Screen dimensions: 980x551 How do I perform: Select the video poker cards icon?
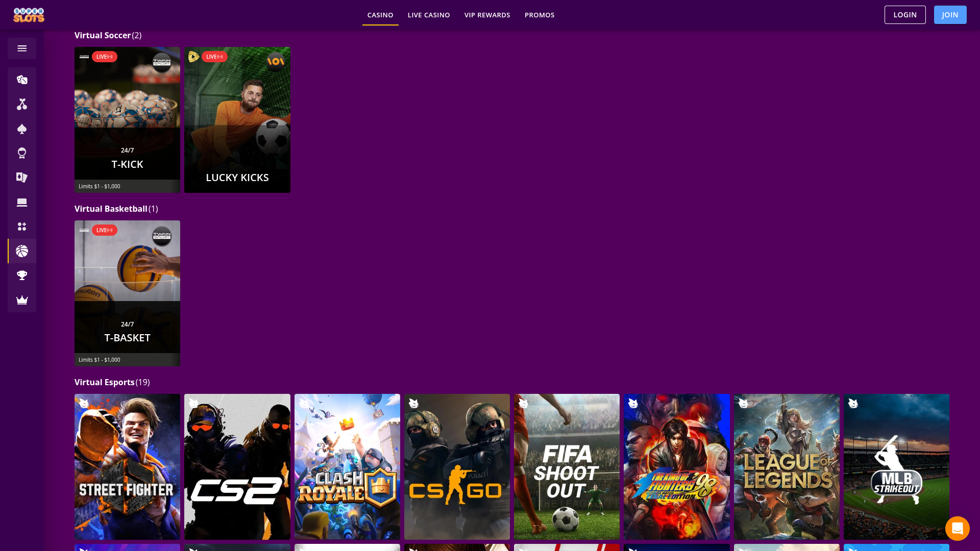coord(21,177)
